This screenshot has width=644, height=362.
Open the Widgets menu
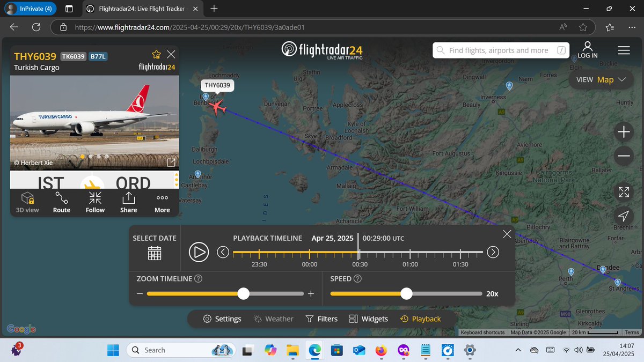point(368,319)
